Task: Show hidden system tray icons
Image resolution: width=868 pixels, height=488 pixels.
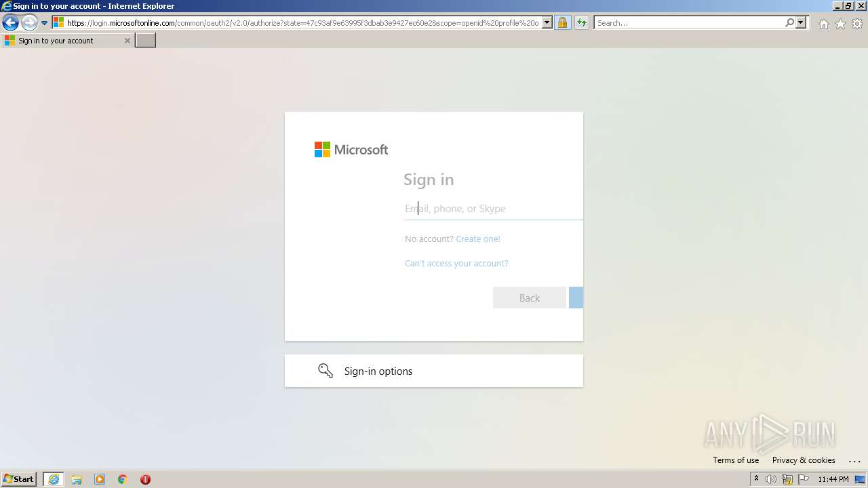Action: point(756,479)
